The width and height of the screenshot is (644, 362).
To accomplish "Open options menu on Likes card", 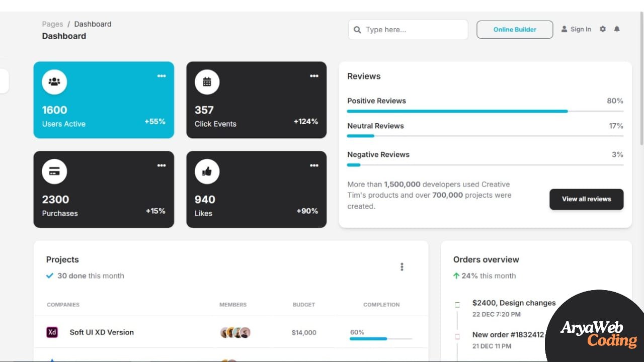I will click(314, 165).
